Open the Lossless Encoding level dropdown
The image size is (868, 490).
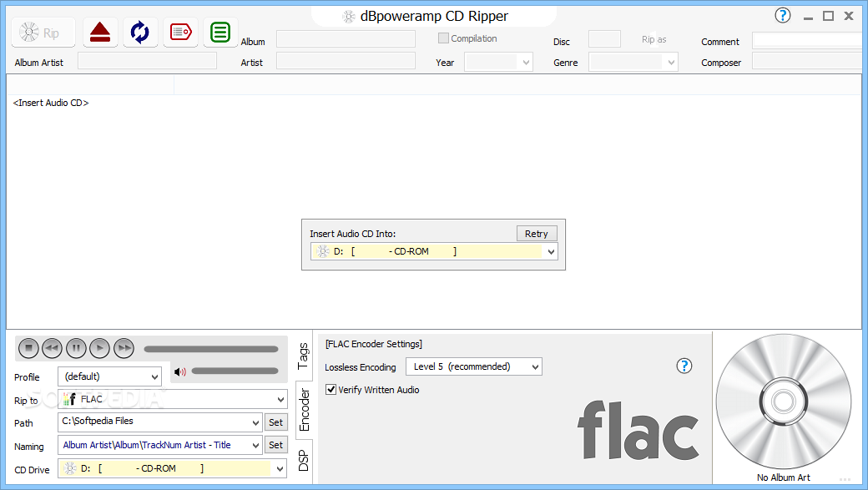pyautogui.click(x=473, y=366)
